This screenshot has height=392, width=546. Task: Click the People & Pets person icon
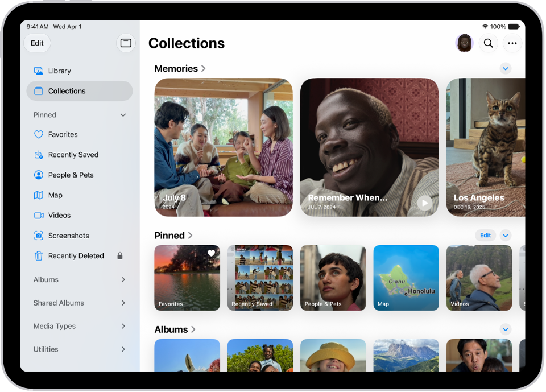39,175
